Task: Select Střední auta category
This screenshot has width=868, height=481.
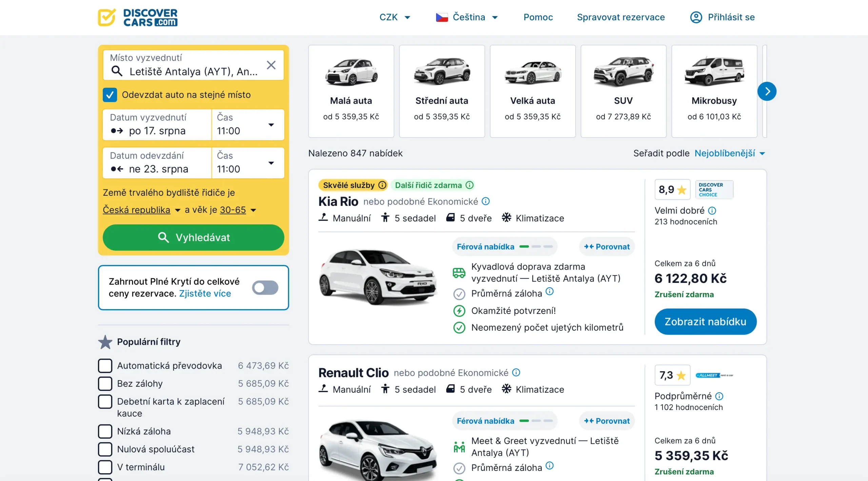Action: (442, 91)
